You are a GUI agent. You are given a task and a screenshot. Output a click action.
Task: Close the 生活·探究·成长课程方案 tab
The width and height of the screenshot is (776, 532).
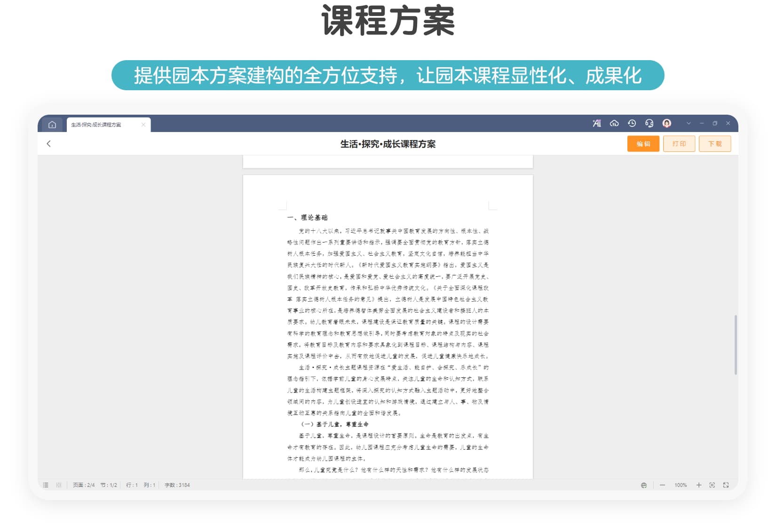[x=143, y=125]
